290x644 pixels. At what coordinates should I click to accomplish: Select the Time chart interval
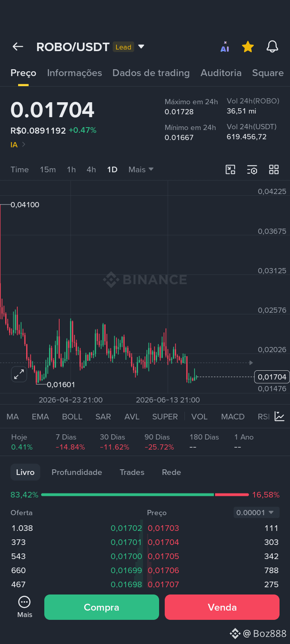pyautogui.click(x=20, y=169)
